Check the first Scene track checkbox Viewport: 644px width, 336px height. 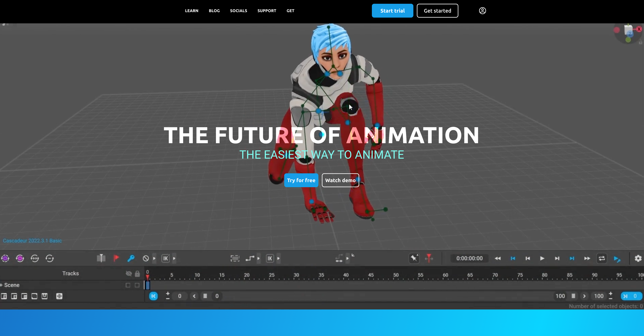click(128, 285)
